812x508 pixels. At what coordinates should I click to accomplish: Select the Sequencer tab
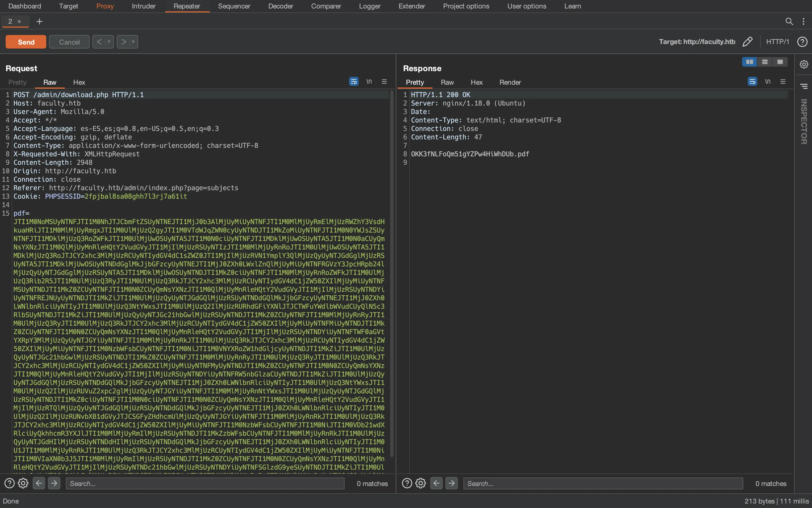click(x=234, y=6)
